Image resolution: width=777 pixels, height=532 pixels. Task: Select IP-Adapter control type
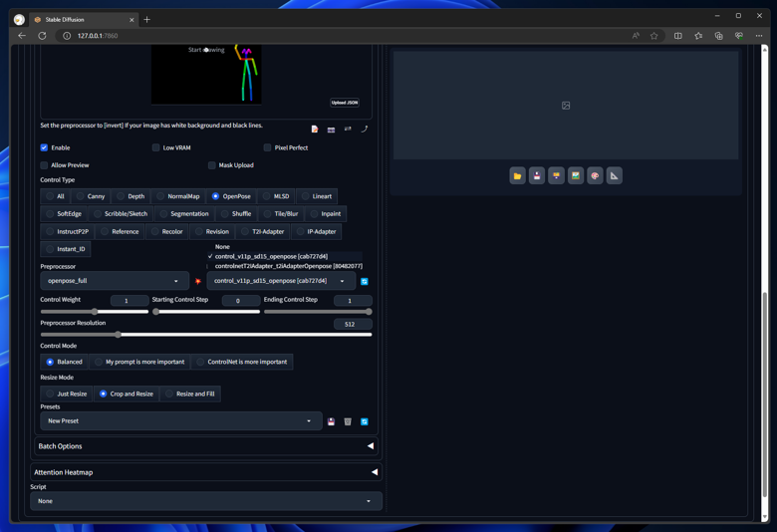point(316,231)
